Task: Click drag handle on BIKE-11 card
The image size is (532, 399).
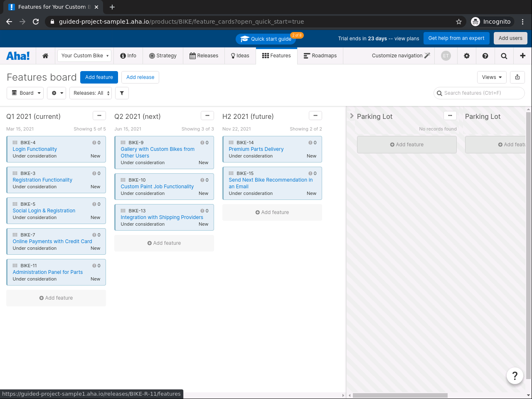Action: tap(15, 266)
